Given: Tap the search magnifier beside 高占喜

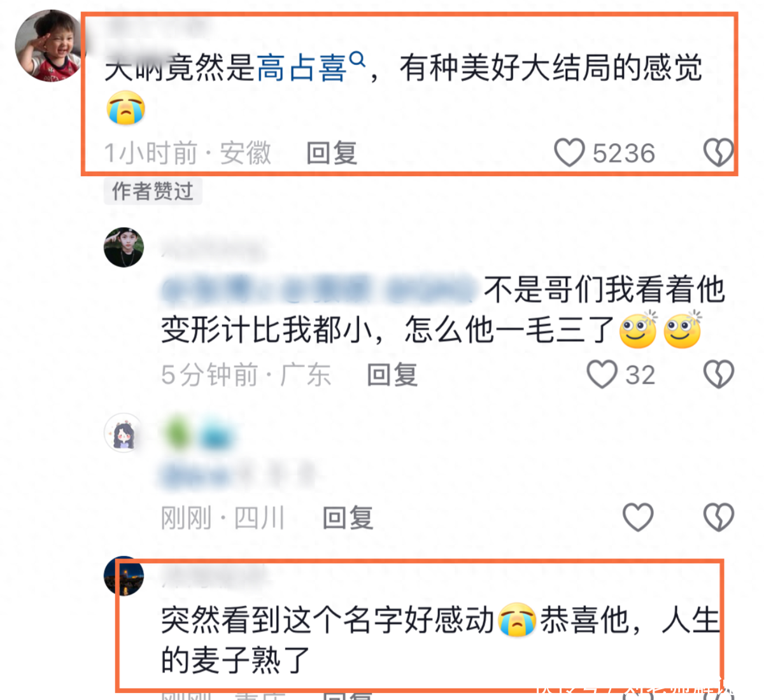Looking at the screenshot, I should [x=358, y=59].
